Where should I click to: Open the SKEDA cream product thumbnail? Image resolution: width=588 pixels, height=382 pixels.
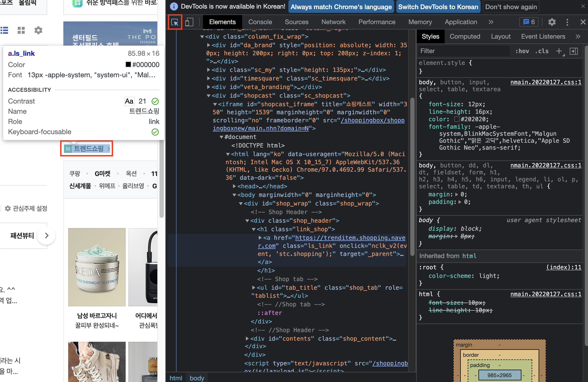click(97, 267)
